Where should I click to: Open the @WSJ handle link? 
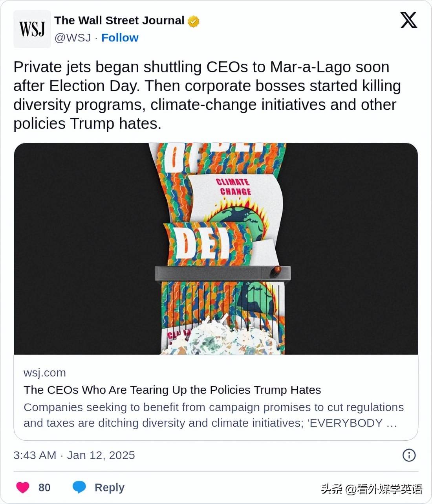pos(73,38)
